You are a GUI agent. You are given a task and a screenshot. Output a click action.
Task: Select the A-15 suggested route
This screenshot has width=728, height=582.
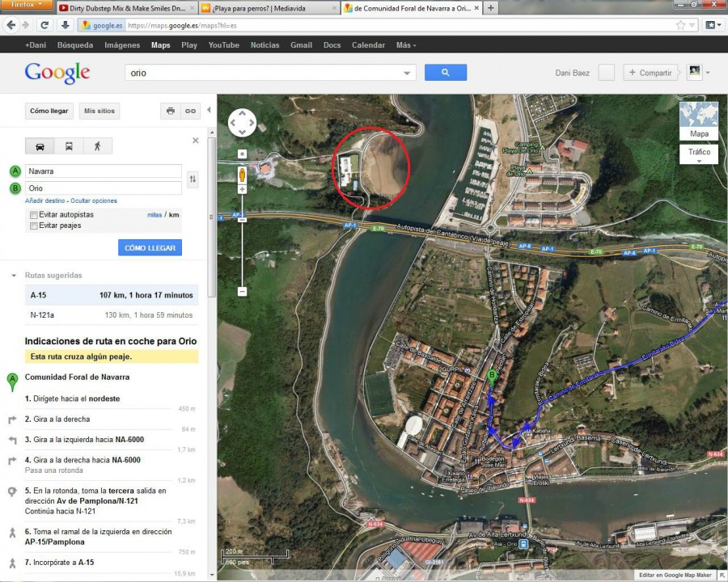(x=112, y=295)
